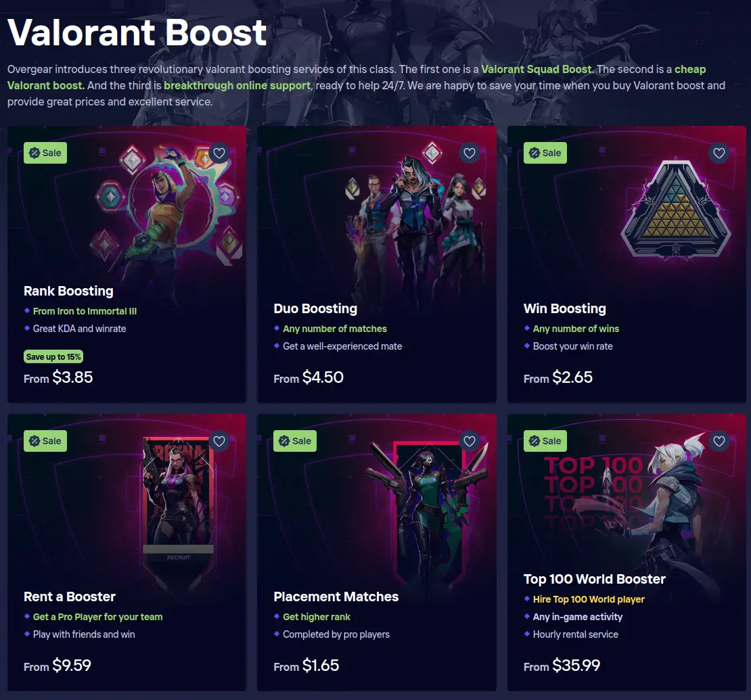This screenshot has width=751, height=700.
Task: Favorite the Rank Boosting card via heart icon
Action: coord(219,154)
